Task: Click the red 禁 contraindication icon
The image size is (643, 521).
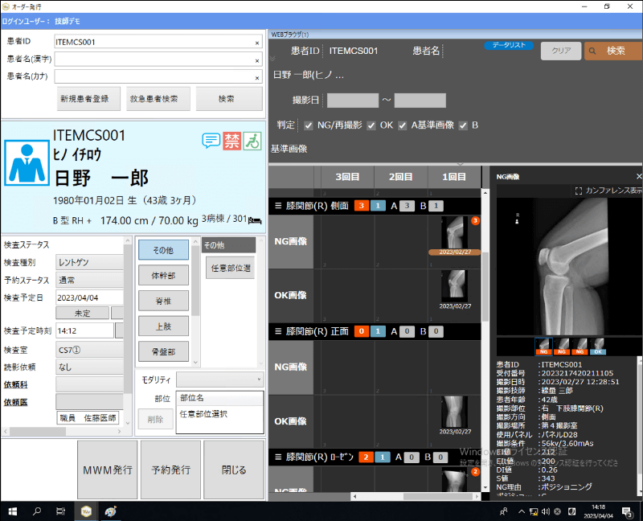Action: click(232, 140)
